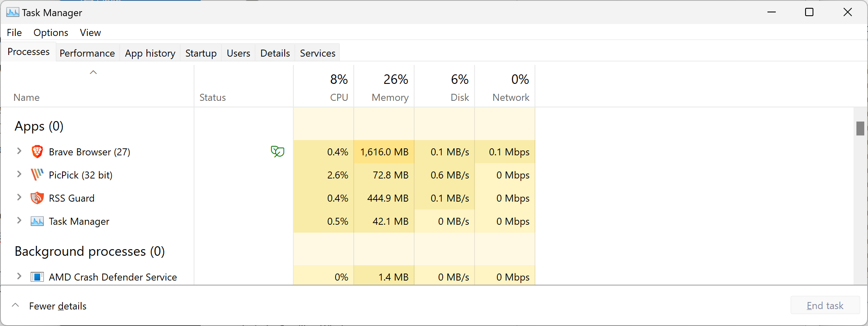Click the green leaf efficiency mode icon
The height and width of the screenshot is (326, 868).
pos(278,152)
